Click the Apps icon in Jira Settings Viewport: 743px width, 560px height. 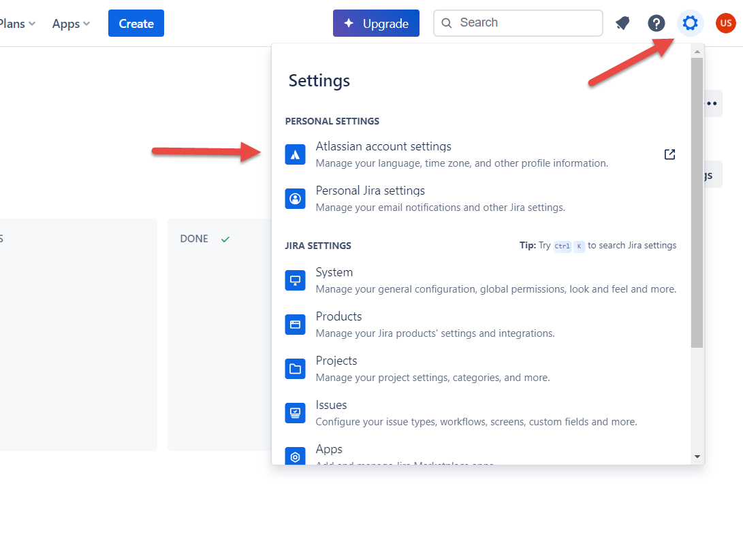[x=295, y=457]
